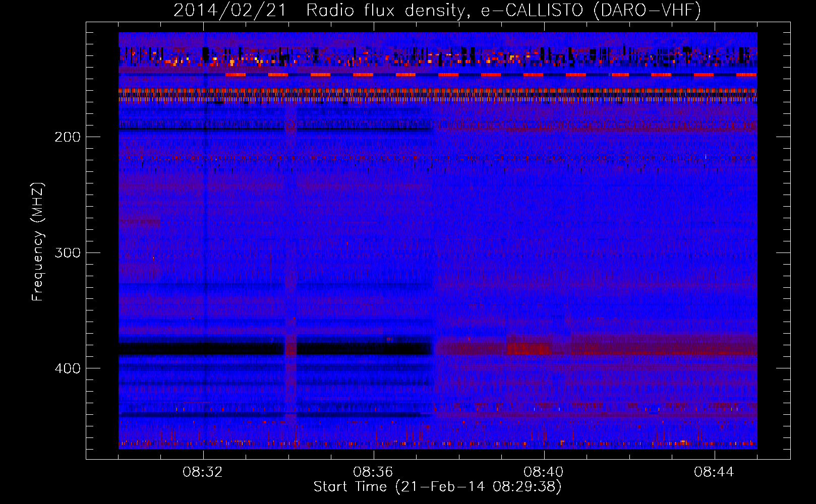Click the '300' frequency axis label
This screenshot has height=504, width=816.
68,253
